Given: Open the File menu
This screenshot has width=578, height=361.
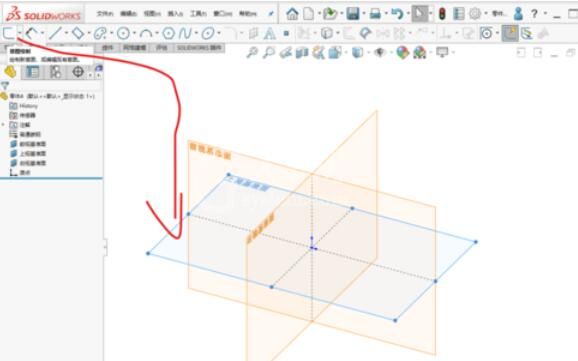Looking at the screenshot, I should [x=105, y=14].
